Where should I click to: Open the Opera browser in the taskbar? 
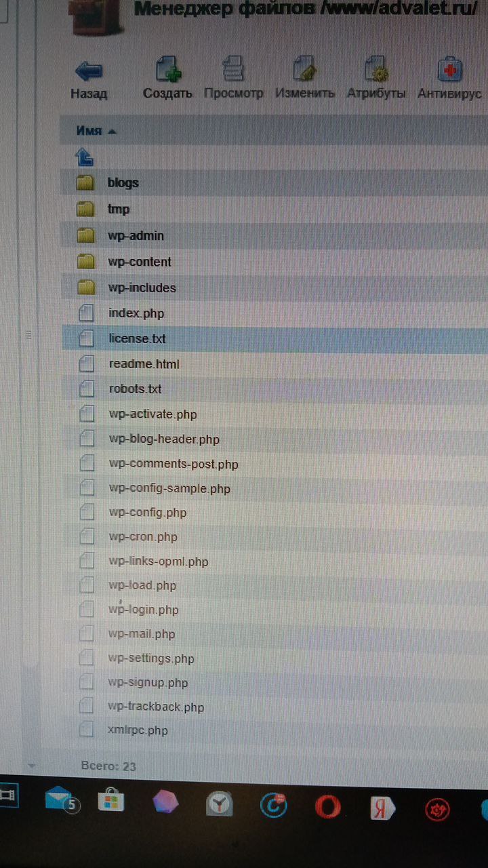[327, 806]
